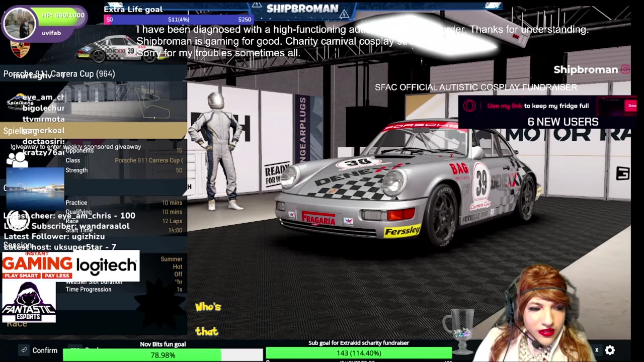Change the Qualifying duration 10 mins

[172, 212]
